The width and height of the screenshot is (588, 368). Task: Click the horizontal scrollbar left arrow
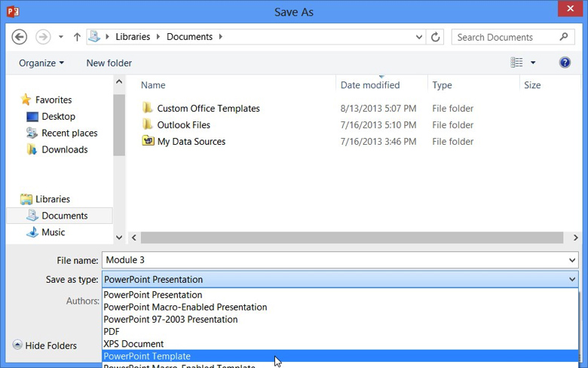[134, 238]
